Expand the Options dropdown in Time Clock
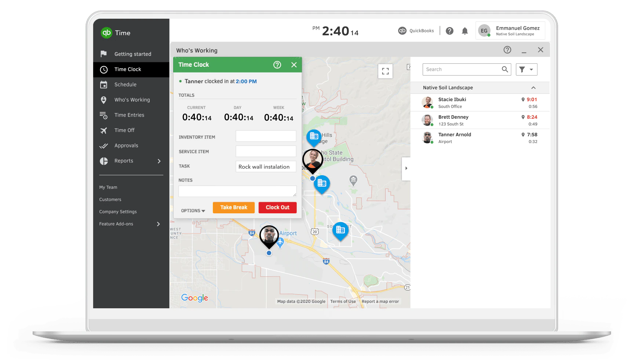The image size is (627, 364). point(192,210)
